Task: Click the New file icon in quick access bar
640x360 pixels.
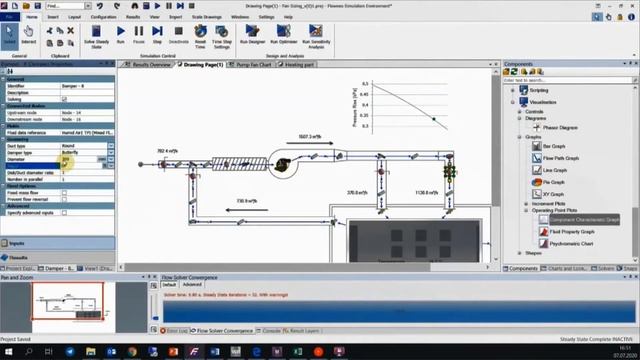Action: click(15, 6)
